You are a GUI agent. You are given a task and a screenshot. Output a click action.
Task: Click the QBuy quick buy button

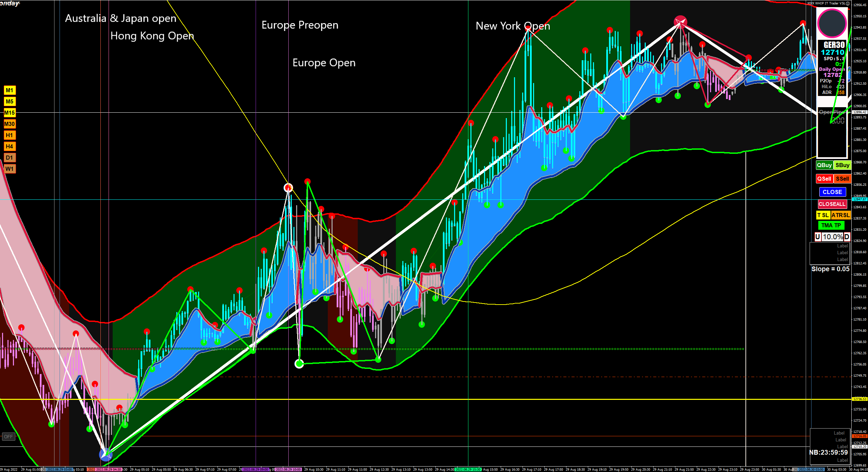[x=824, y=165]
